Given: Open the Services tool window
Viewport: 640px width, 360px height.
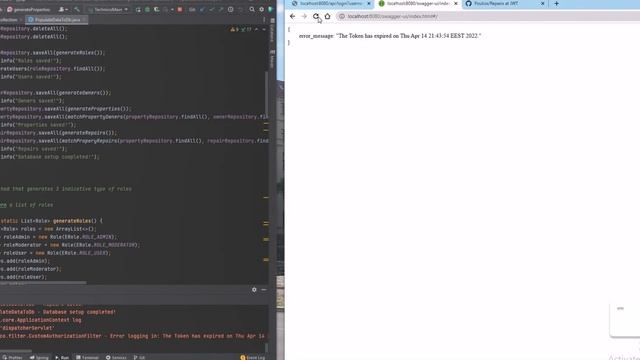Looking at the screenshot, I should coord(116,358).
